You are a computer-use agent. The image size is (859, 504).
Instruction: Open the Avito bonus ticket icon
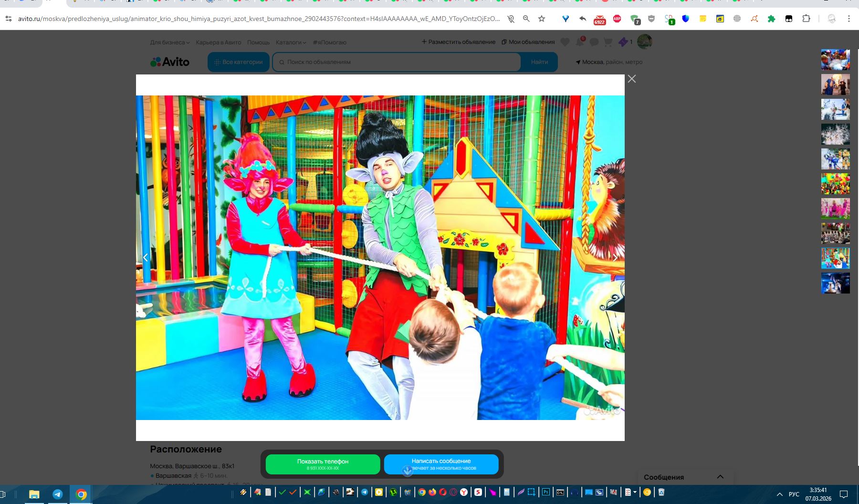tap(623, 42)
